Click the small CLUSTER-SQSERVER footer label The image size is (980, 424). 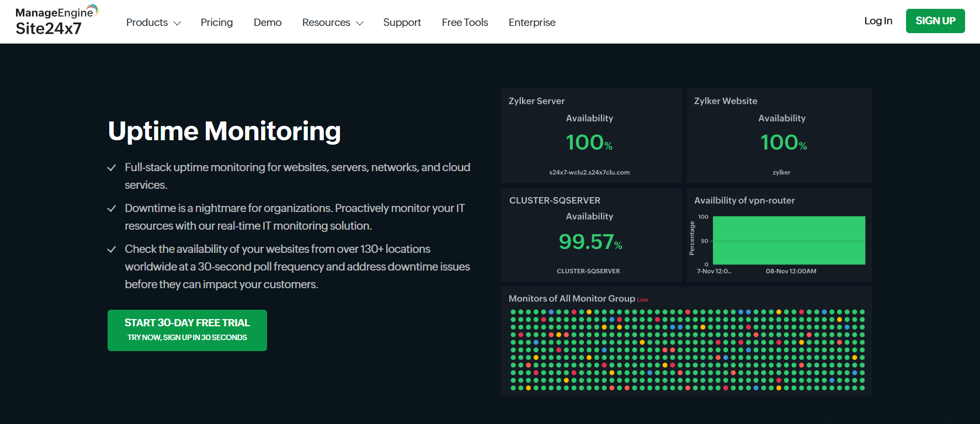tap(588, 271)
